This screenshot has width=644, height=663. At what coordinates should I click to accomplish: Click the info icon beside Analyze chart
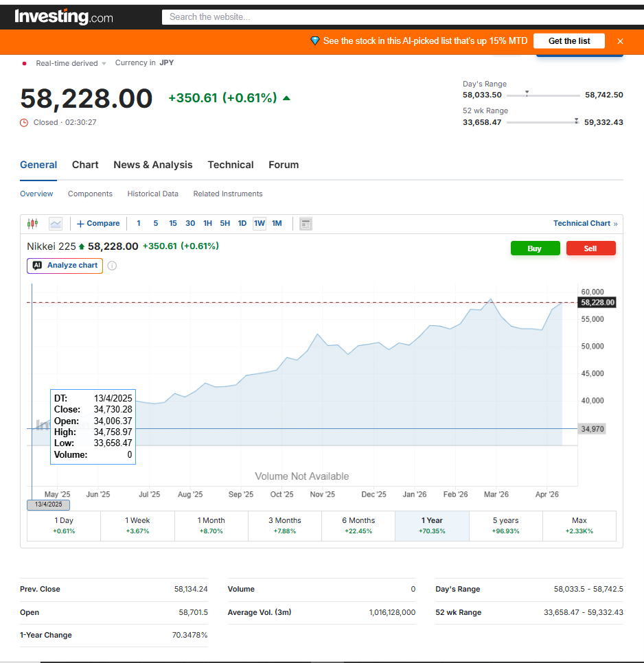point(112,266)
